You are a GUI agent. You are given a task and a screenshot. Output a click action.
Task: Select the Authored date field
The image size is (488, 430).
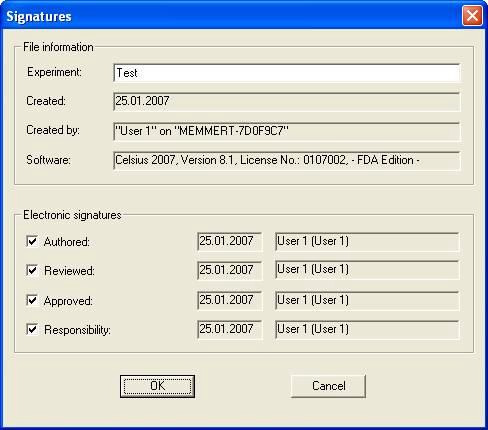pos(230,241)
